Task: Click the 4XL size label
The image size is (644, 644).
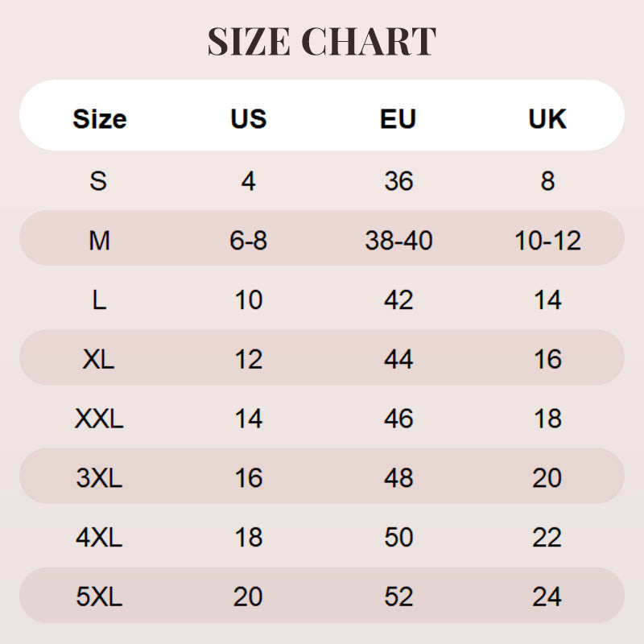Action: point(98,538)
